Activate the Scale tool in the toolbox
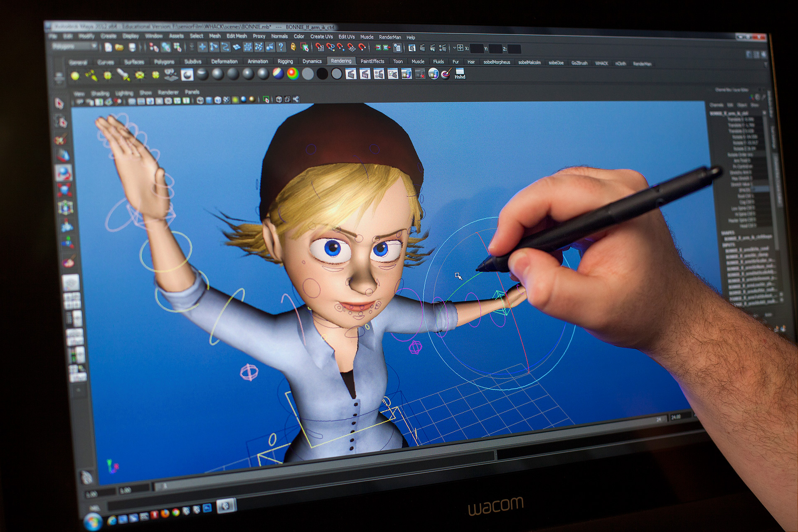The image size is (798, 532). (64, 190)
